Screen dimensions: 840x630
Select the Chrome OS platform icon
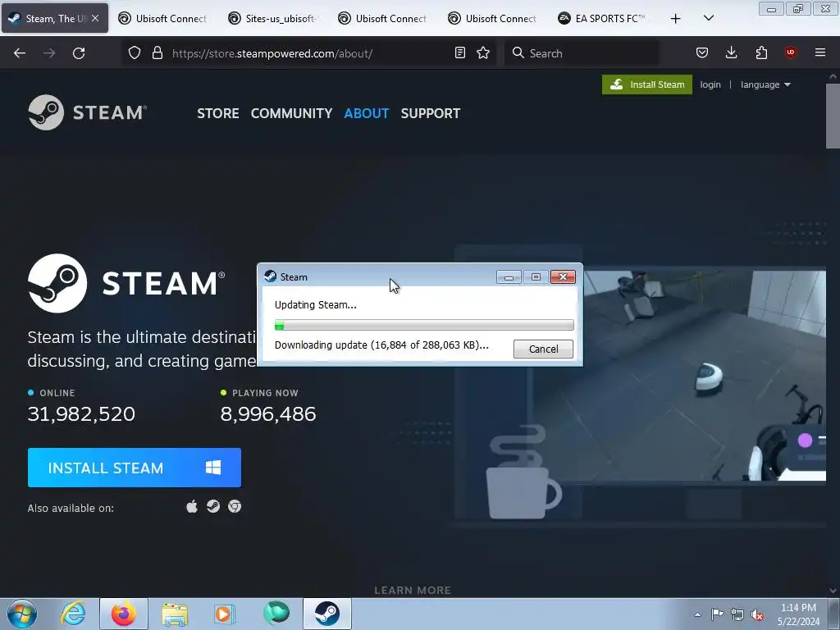pyautogui.click(x=235, y=506)
